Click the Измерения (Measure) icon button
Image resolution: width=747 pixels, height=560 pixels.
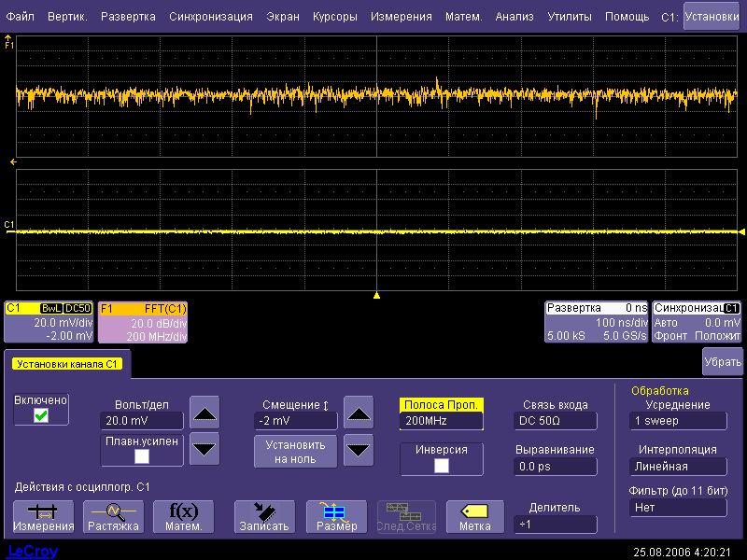point(43,516)
